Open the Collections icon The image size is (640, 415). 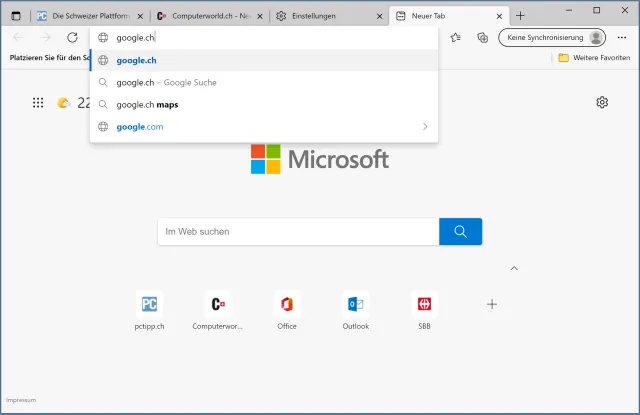click(x=482, y=38)
